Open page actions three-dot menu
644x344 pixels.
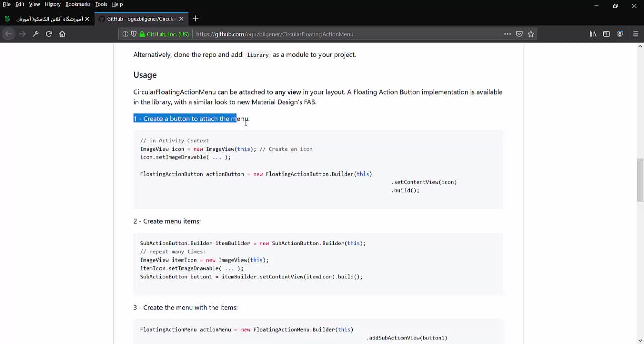(x=507, y=34)
